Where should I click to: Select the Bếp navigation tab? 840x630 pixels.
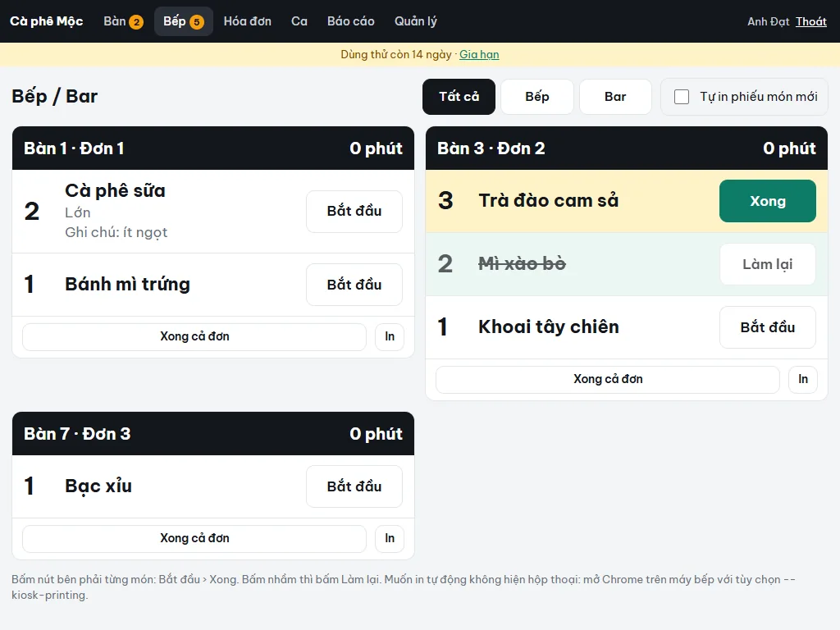[183, 21]
